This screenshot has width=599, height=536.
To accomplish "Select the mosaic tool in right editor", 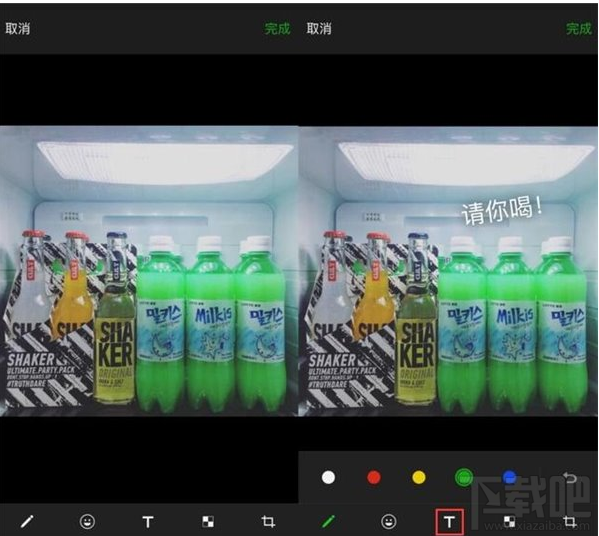I will [509, 522].
